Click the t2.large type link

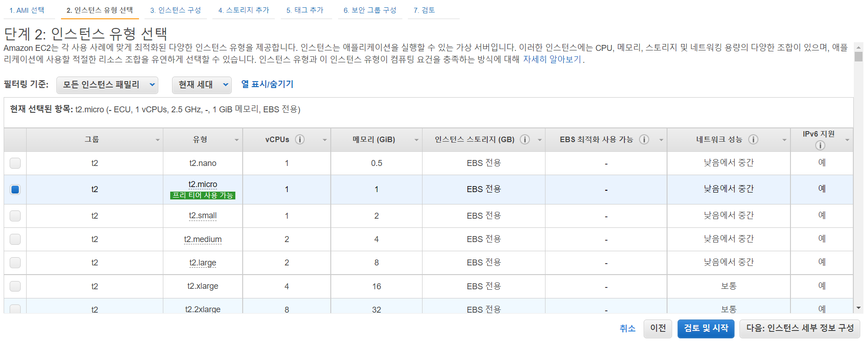coord(203,263)
